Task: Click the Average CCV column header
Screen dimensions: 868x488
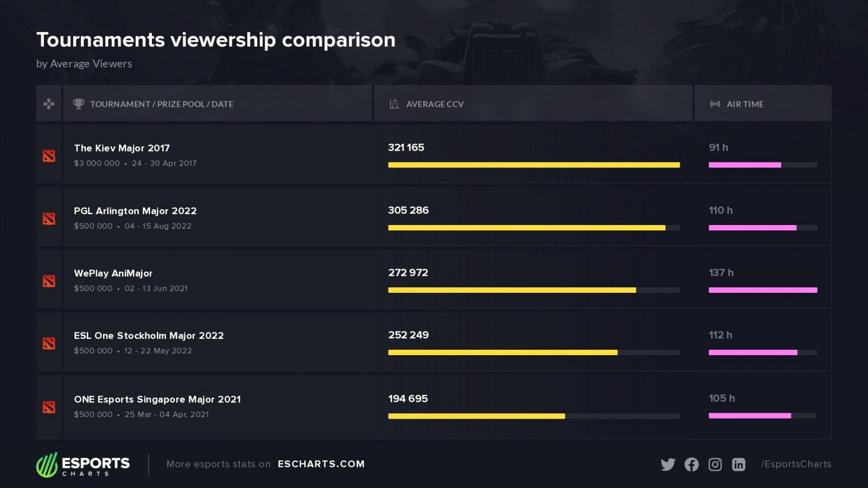Action: point(435,104)
